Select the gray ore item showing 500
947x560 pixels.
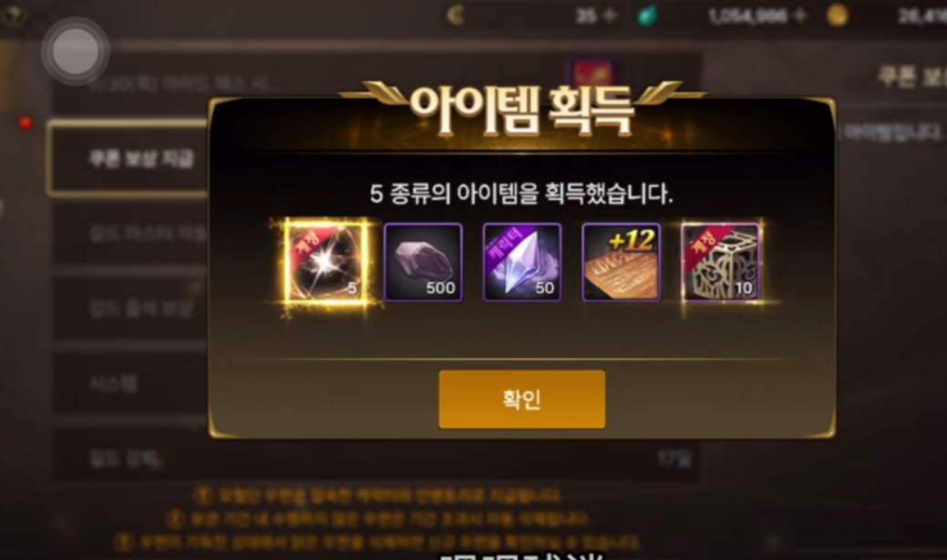click(422, 262)
